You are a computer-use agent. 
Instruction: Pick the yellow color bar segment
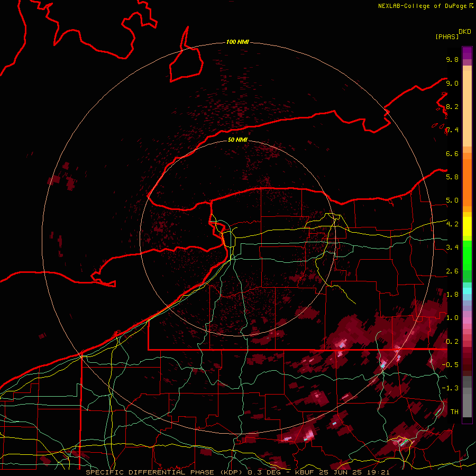pos(467,226)
